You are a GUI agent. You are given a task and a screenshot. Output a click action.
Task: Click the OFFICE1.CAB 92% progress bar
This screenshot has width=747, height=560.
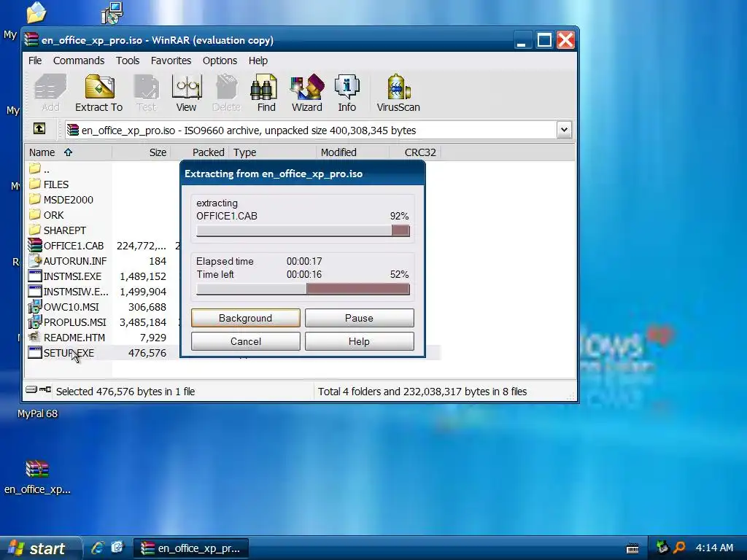303,231
